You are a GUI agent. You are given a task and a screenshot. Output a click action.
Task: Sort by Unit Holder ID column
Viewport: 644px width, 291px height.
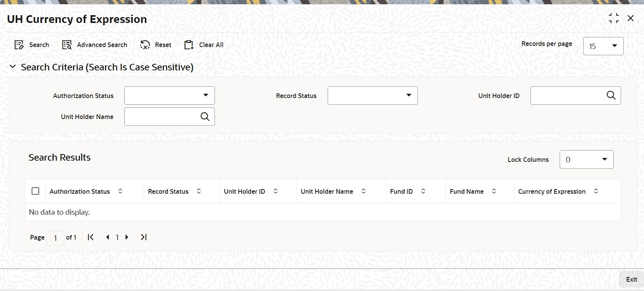point(276,191)
